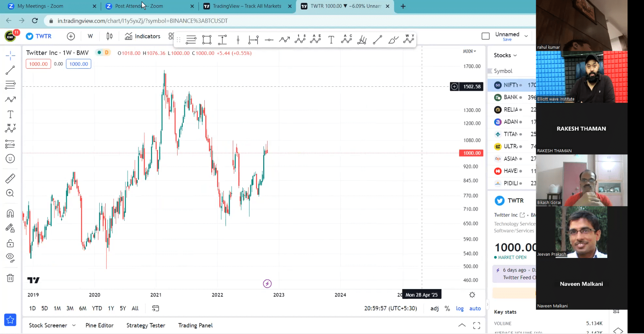This screenshot has height=334, width=644.
Task: Select Elliott triangle wave A-E tool
Action: (315, 40)
